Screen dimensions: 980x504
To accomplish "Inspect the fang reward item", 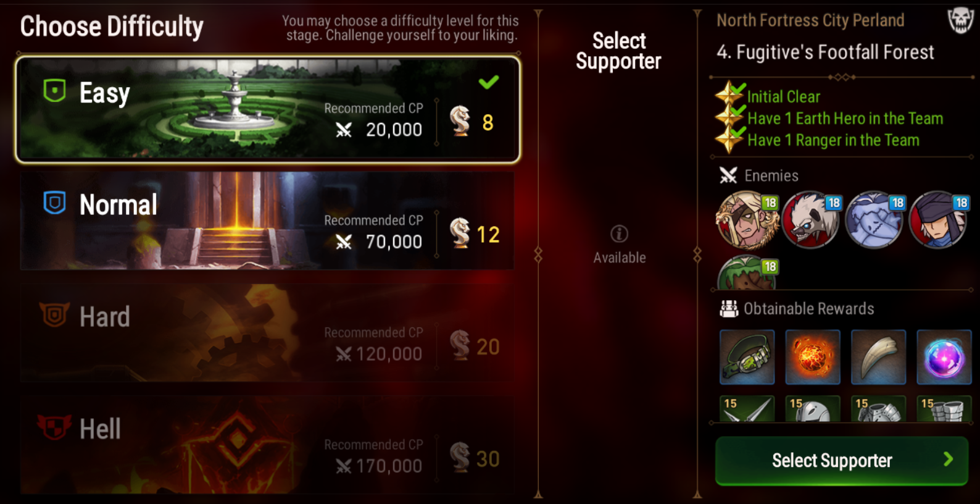I will click(x=878, y=357).
